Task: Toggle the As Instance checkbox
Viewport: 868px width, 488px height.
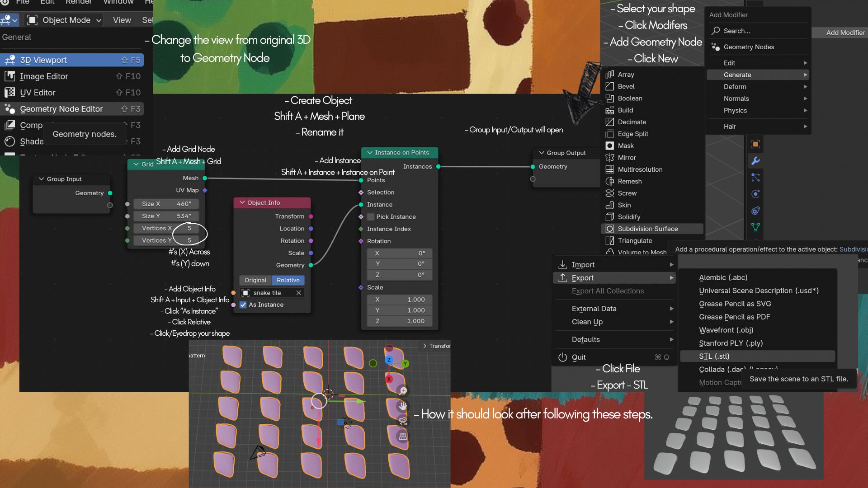Action: [243, 305]
